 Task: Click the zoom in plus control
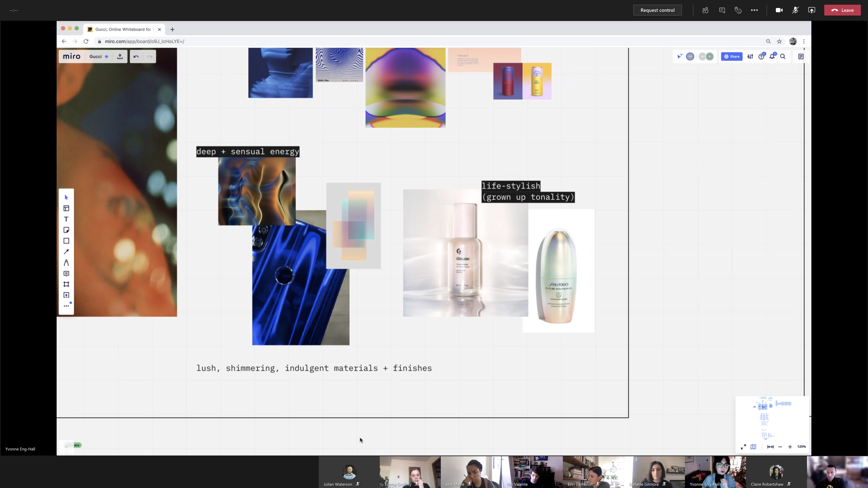pos(790,447)
